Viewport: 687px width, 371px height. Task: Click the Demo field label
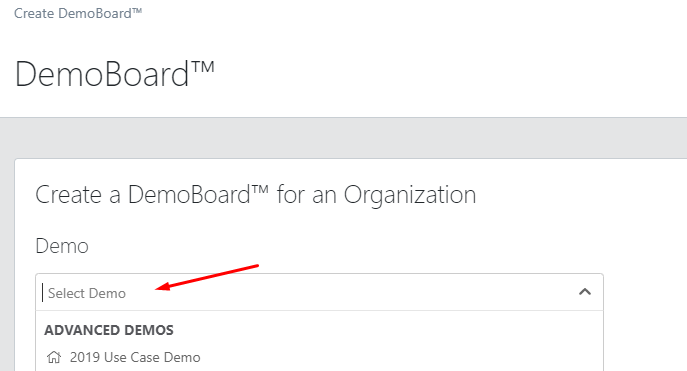(62, 246)
